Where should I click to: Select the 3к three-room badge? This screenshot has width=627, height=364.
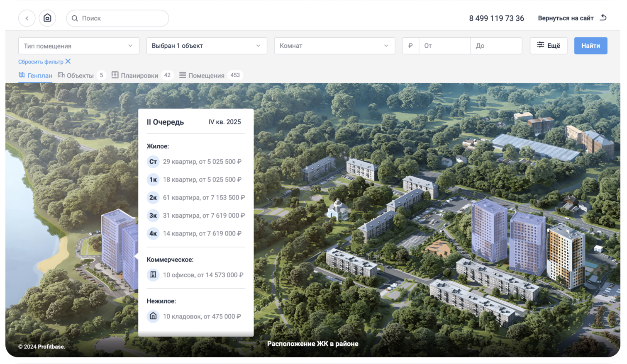click(153, 216)
